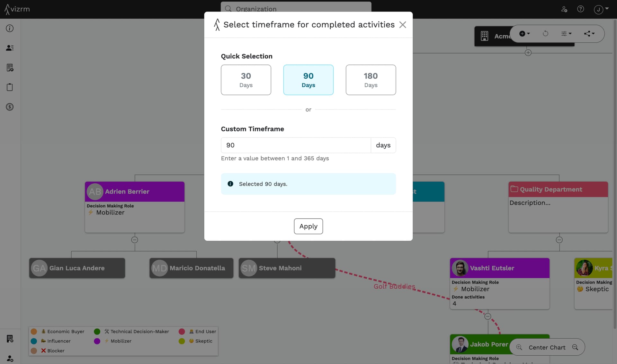Open the share dropdown in toolbar
Screen dimensions: 617x364
[589, 33]
